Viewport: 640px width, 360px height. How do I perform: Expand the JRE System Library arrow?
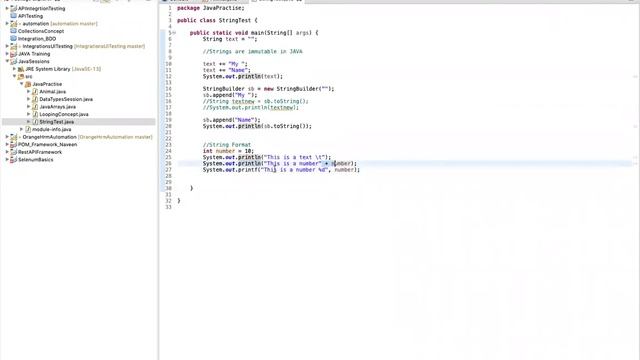tap(14, 69)
